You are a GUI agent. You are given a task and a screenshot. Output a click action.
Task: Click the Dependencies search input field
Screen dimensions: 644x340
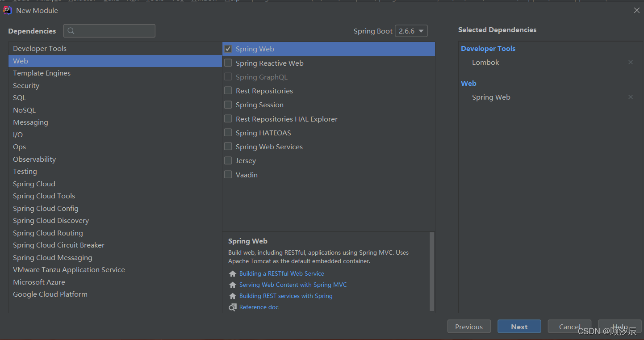(x=109, y=31)
